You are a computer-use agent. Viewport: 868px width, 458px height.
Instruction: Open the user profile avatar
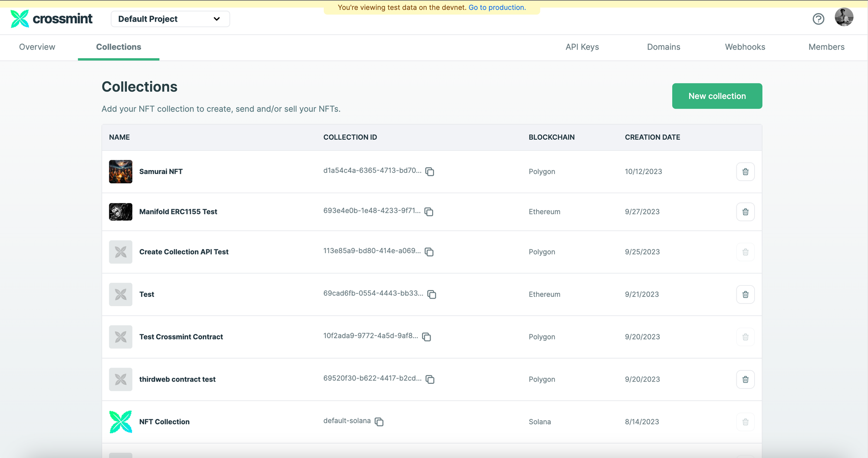844,17
